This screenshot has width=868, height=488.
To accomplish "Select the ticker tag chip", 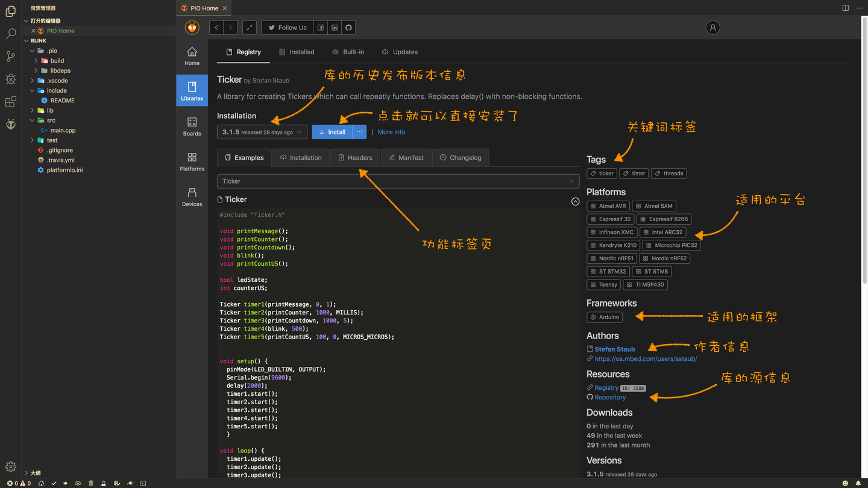I will click(x=601, y=173).
